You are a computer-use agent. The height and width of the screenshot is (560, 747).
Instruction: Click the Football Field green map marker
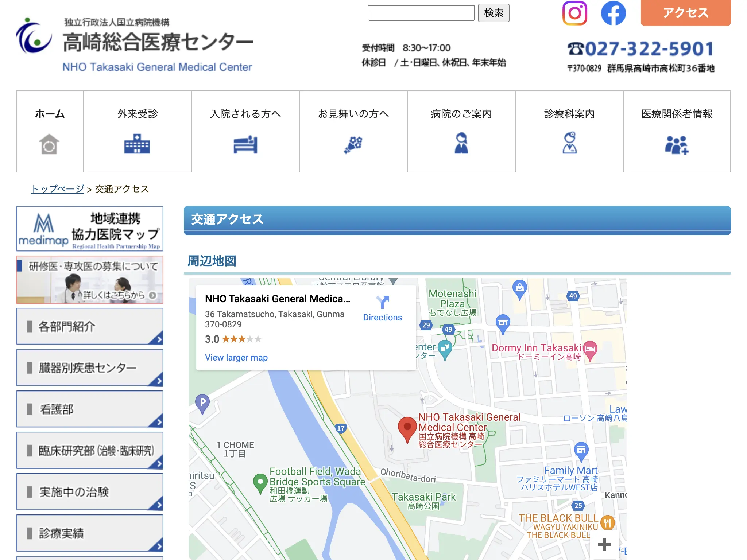click(x=260, y=483)
